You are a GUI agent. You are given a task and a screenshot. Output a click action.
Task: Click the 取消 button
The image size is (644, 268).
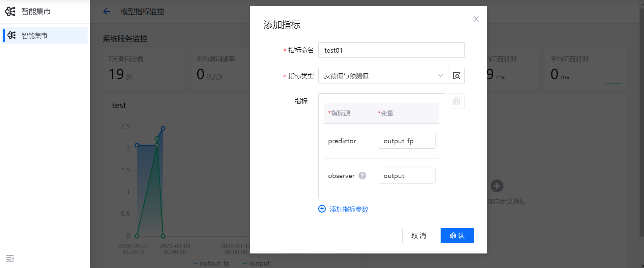click(x=418, y=236)
